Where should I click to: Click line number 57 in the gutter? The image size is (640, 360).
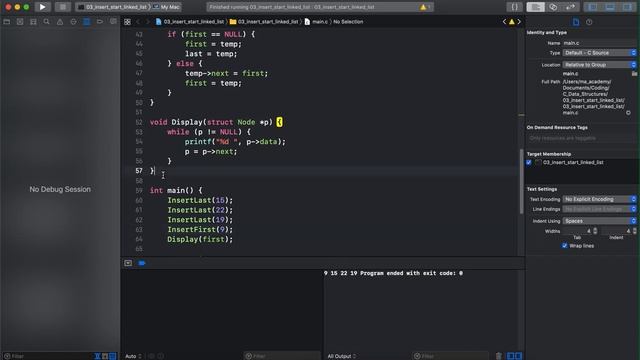[x=139, y=171]
